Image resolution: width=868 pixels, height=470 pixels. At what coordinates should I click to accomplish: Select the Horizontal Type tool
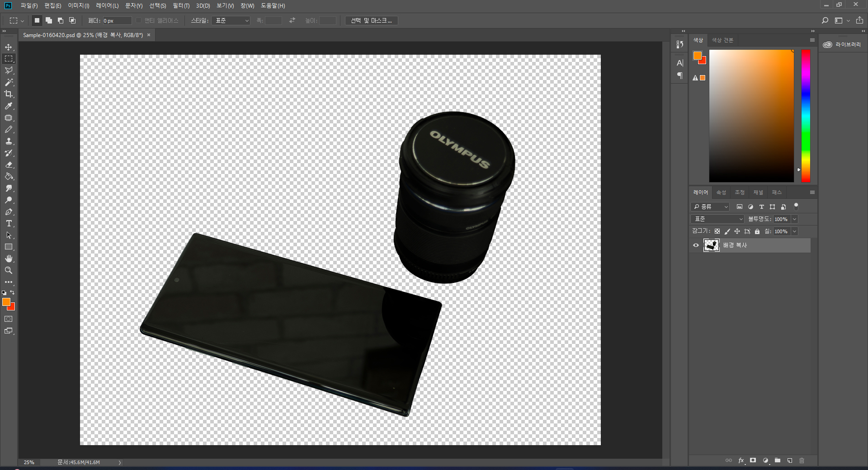(x=9, y=223)
